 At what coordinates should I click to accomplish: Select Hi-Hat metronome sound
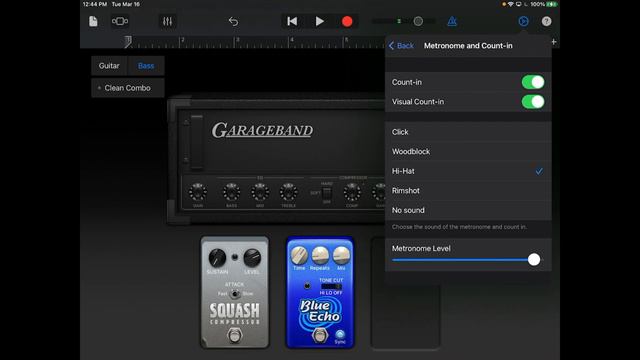pyautogui.click(x=468, y=171)
